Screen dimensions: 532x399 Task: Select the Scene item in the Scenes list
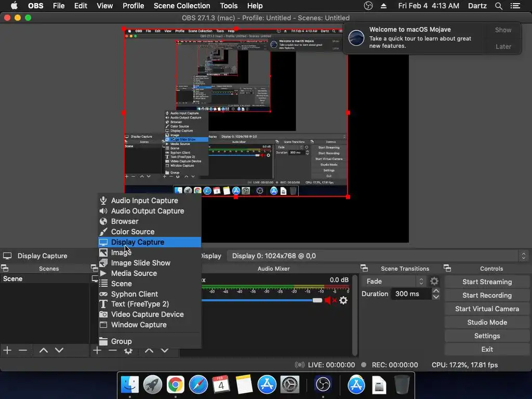[x=45, y=278]
